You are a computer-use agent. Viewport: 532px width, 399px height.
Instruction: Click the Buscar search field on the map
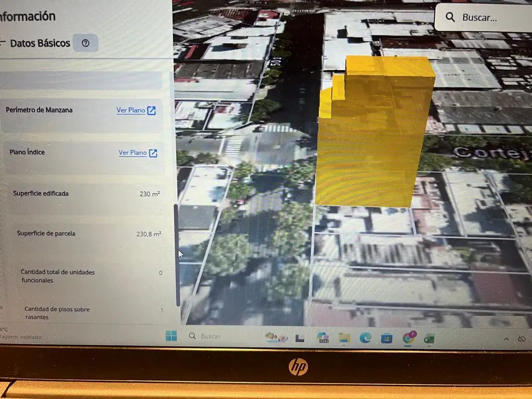[x=483, y=17]
